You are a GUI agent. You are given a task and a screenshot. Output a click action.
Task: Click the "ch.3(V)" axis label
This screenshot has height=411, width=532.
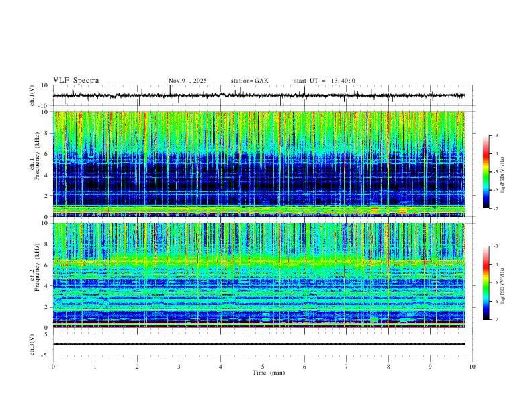32,345
